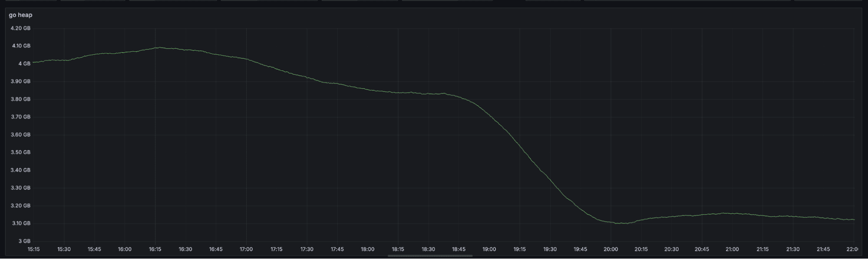Click the 3.60 GB y-axis label
This screenshot has height=259, width=868.
click(20, 135)
